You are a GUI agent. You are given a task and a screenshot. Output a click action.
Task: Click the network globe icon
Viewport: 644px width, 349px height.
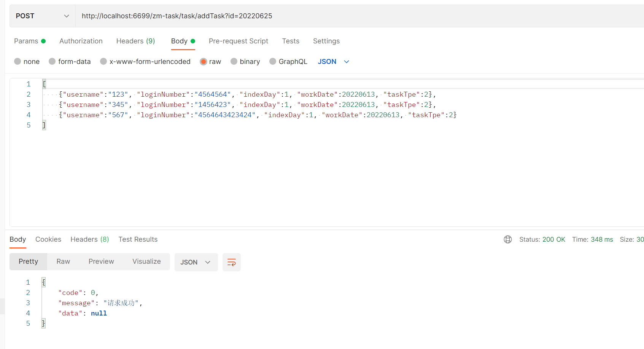click(x=508, y=239)
